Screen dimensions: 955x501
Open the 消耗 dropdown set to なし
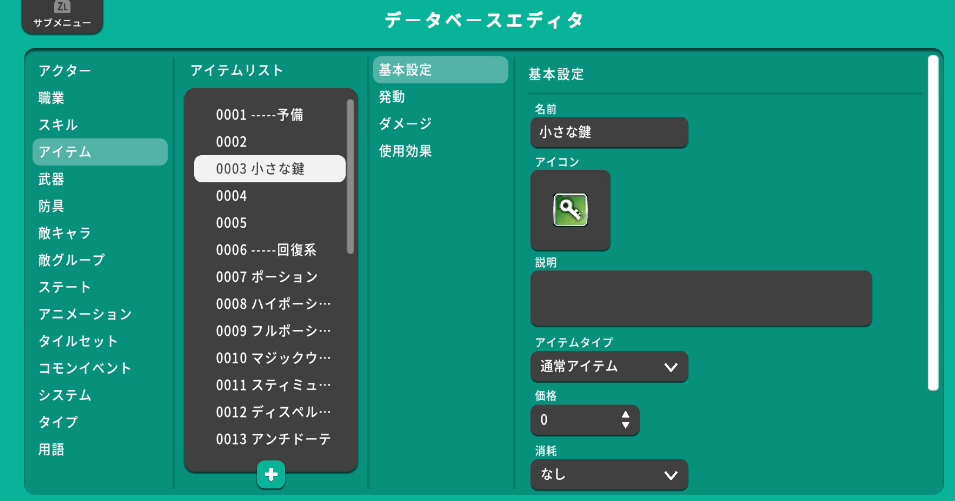pos(609,475)
